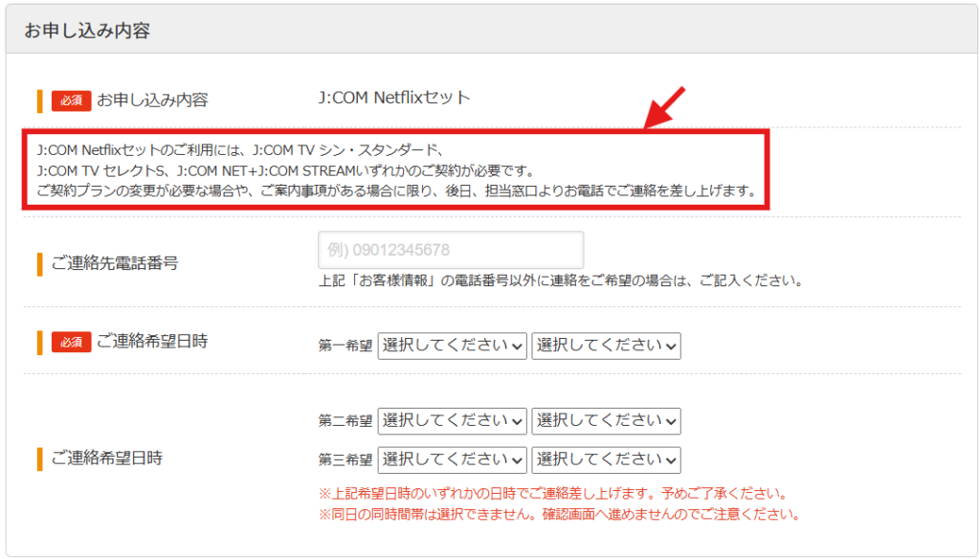Open third-choice time dropdown
Viewport: 980px width, 559px height.
(x=606, y=460)
